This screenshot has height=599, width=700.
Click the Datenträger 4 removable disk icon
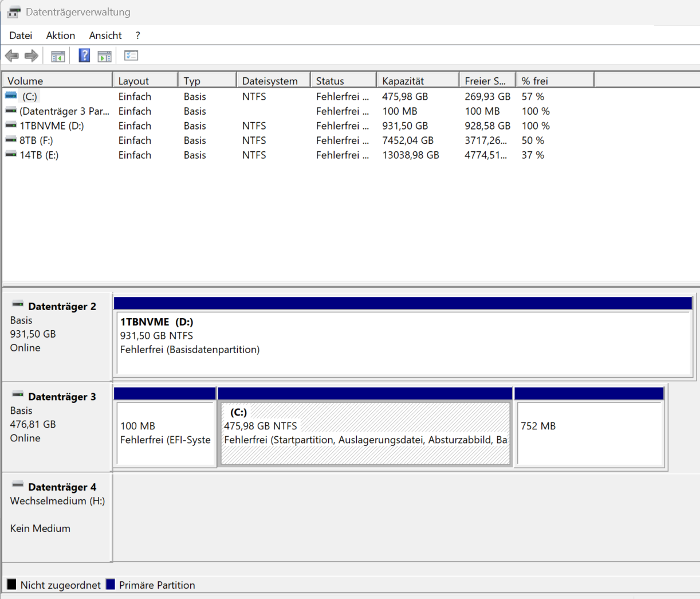coord(18,485)
